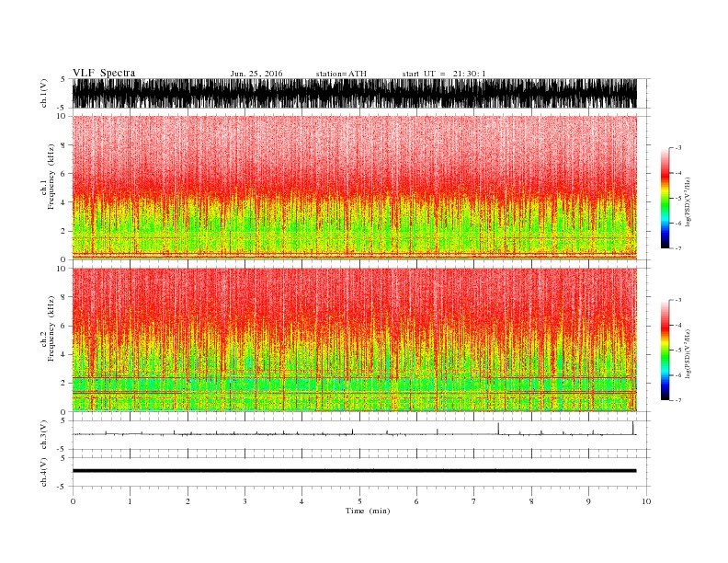Click the ch.3 voltage spike near 9.8 minutes
The width and height of the screenshot is (728, 563).
pos(632,428)
